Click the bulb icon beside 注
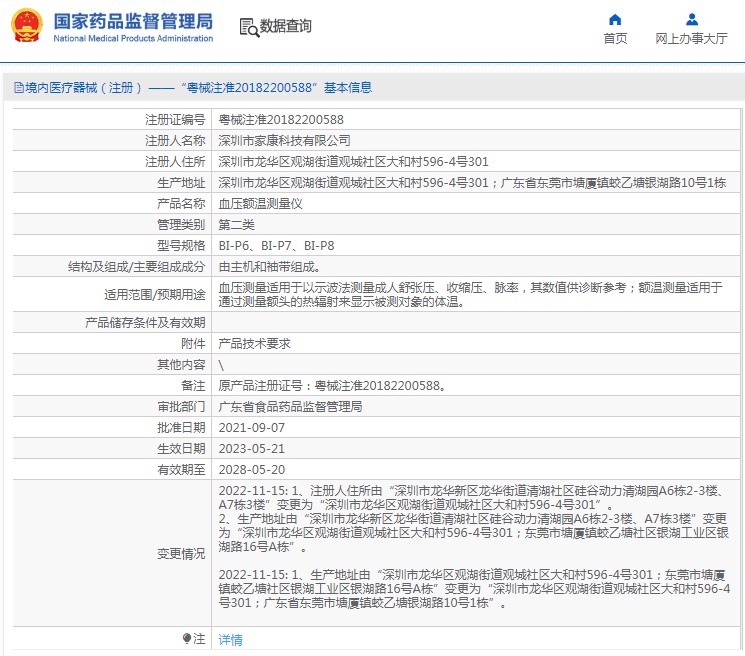Viewport: 745px width, 656px height. pyautogui.click(x=187, y=638)
